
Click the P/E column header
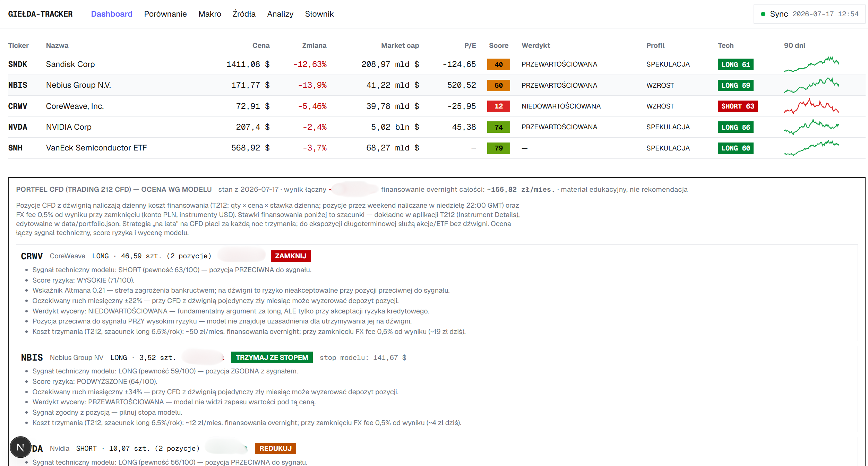pyautogui.click(x=470, y=45)
